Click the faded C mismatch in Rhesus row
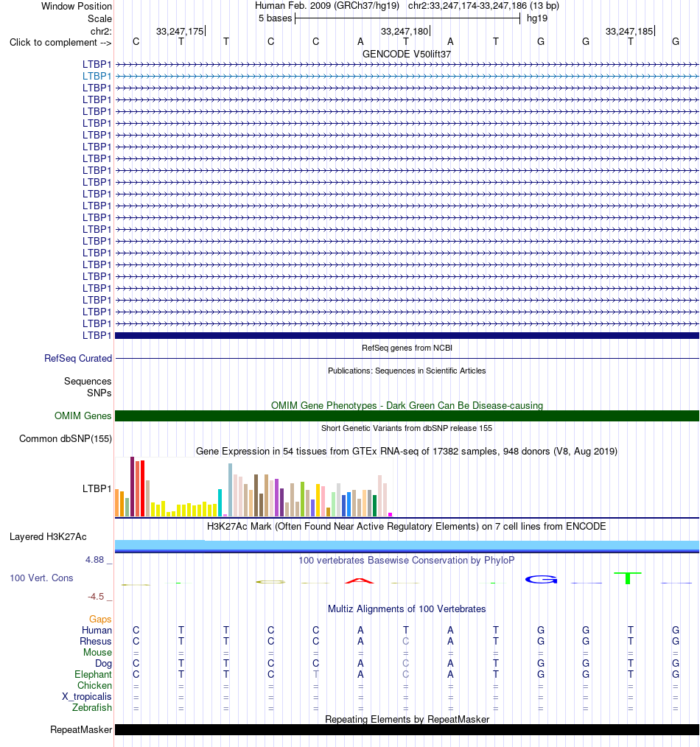Screen dimensions: 700x747 click(x=405, y=641)
